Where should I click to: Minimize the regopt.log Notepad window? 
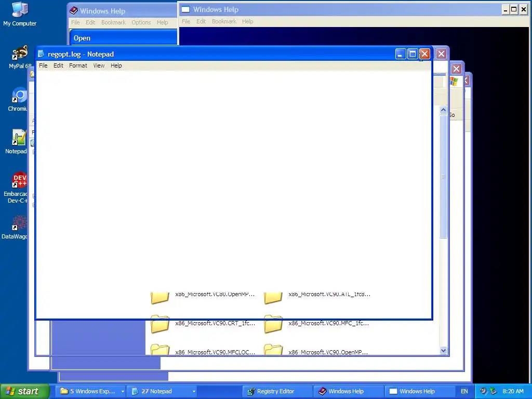[401, 54]
